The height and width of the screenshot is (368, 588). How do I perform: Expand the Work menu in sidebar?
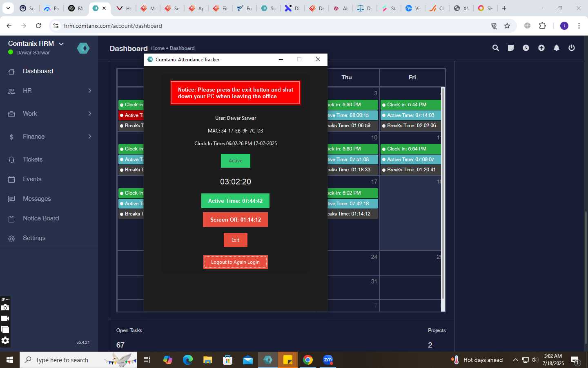tap(49, 114)
